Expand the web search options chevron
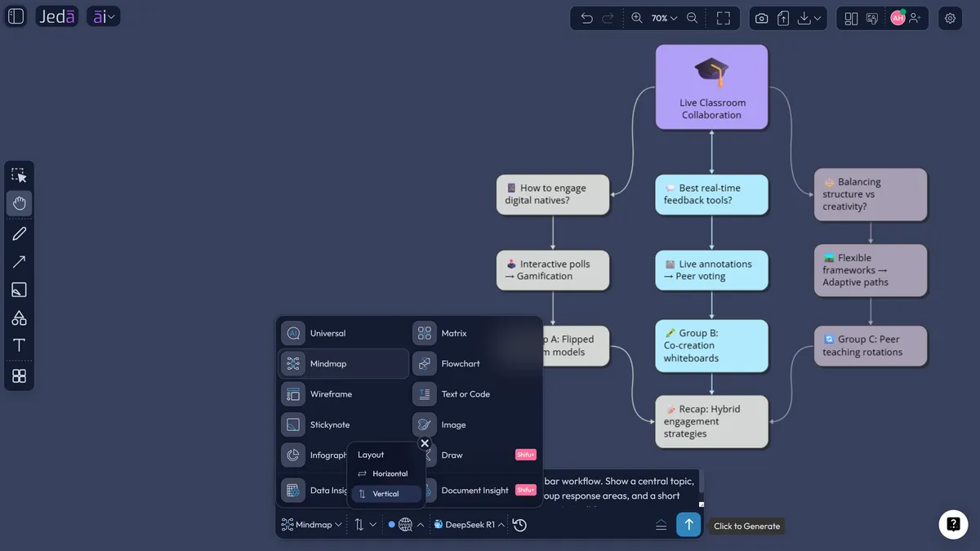Image resolution: width=980 pixels, height=551 pixels. pos(421,525)
